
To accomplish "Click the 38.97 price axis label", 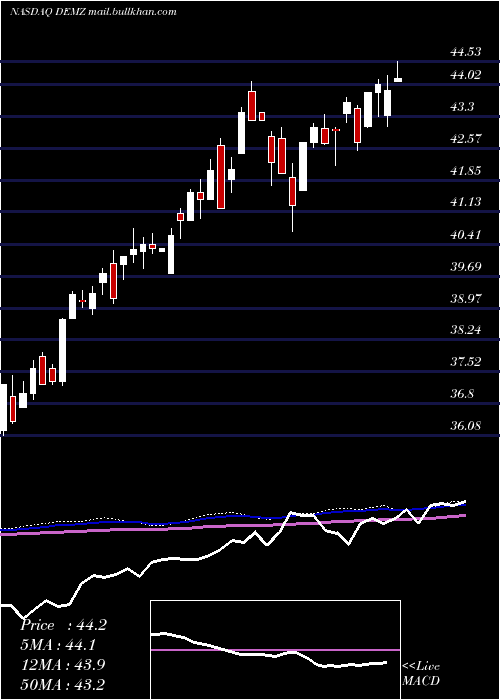I will point(466,298).
